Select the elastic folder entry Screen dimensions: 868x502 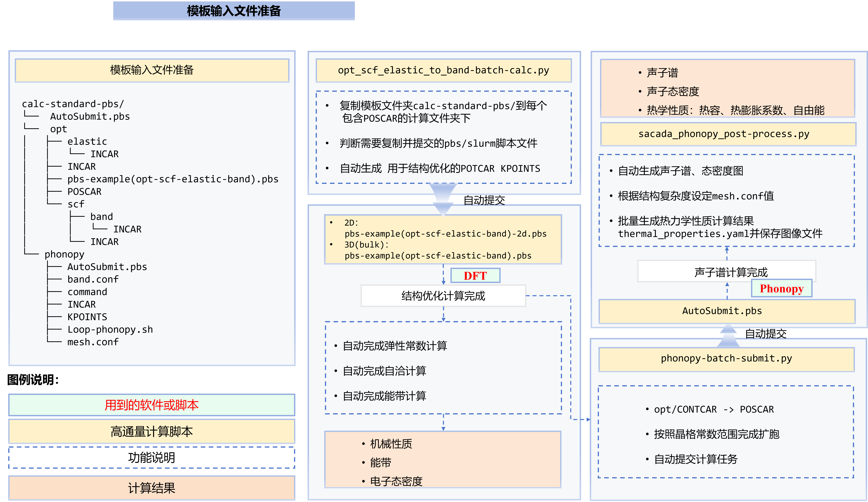(87, 142)
